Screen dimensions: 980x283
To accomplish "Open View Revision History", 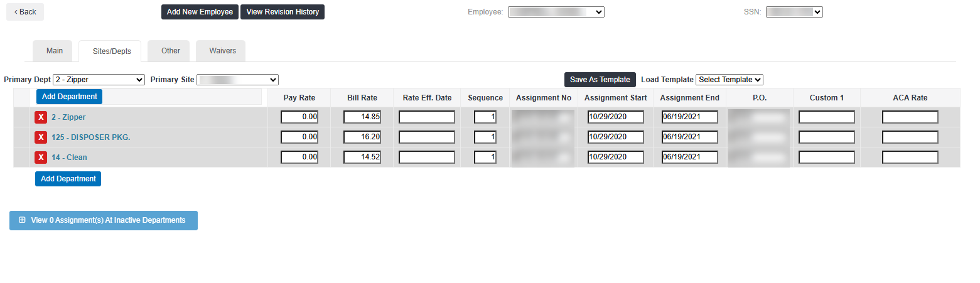I will click(x=283, y=12).
